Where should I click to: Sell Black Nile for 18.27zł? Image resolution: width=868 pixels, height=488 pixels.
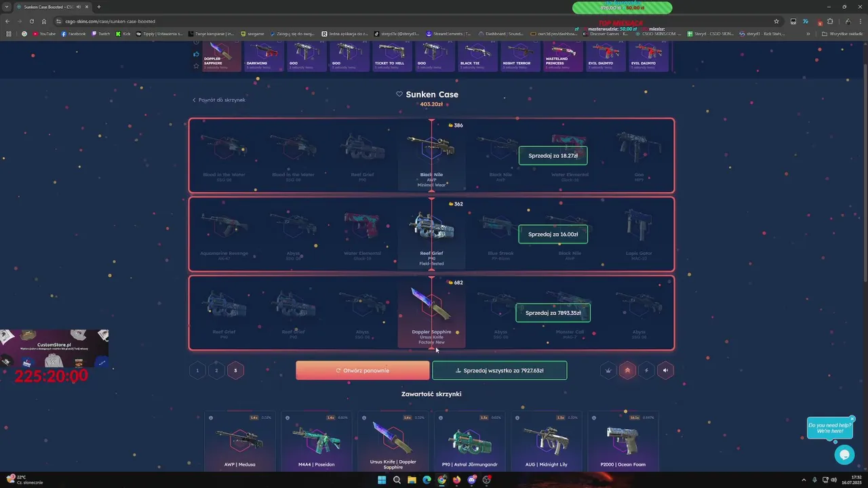pyautogui.click(x=553, y=155)
